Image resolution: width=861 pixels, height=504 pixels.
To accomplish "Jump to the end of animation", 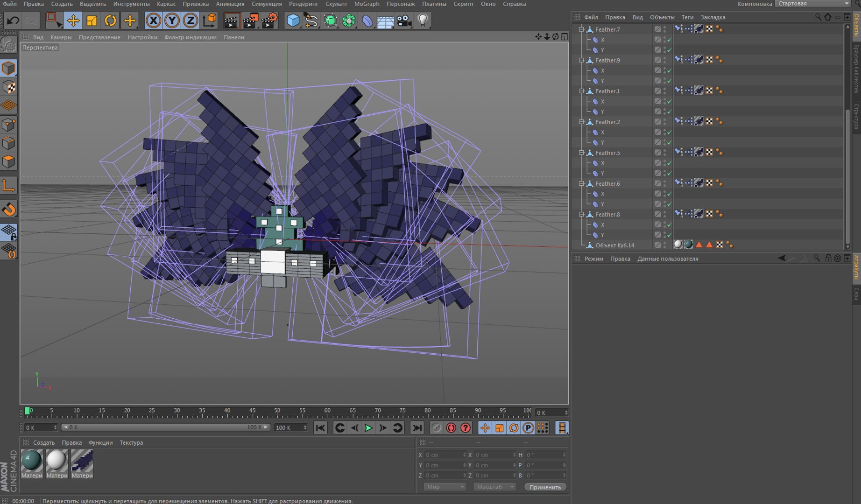I will click(417, 428).
